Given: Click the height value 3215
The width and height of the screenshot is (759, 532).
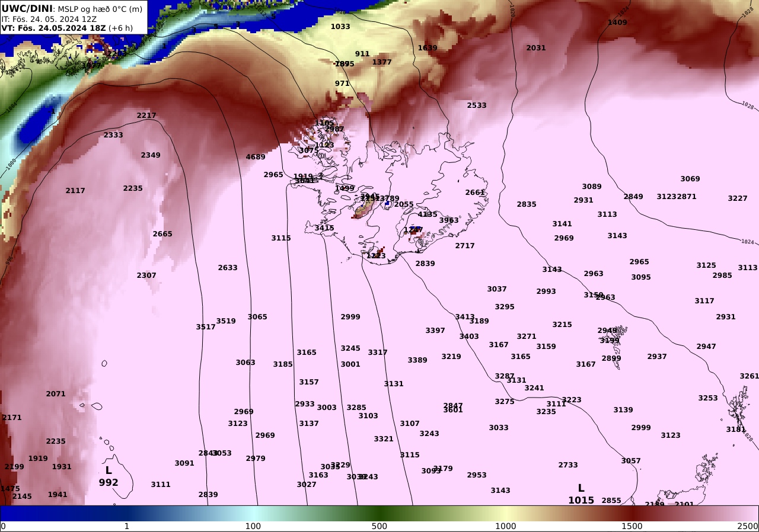Looking at the screenshot, I should 562,325.
